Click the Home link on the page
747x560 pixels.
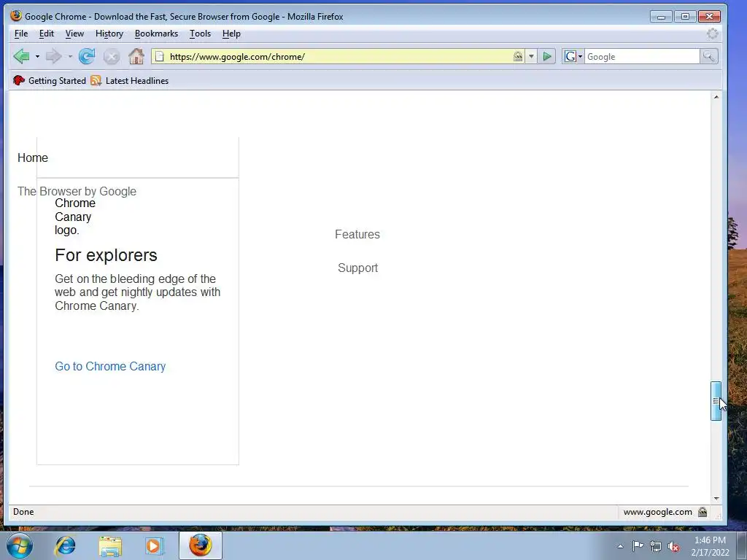click(32, 157)
